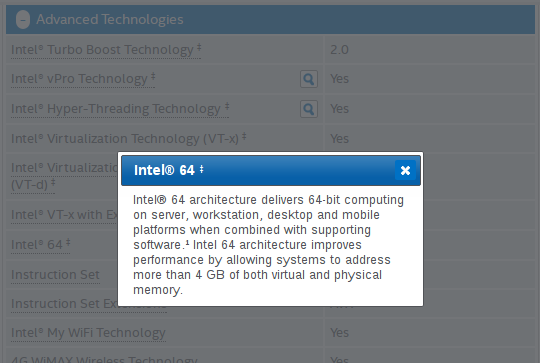Open the Intel My WiFi Technology definition

[x=88, y=333]
